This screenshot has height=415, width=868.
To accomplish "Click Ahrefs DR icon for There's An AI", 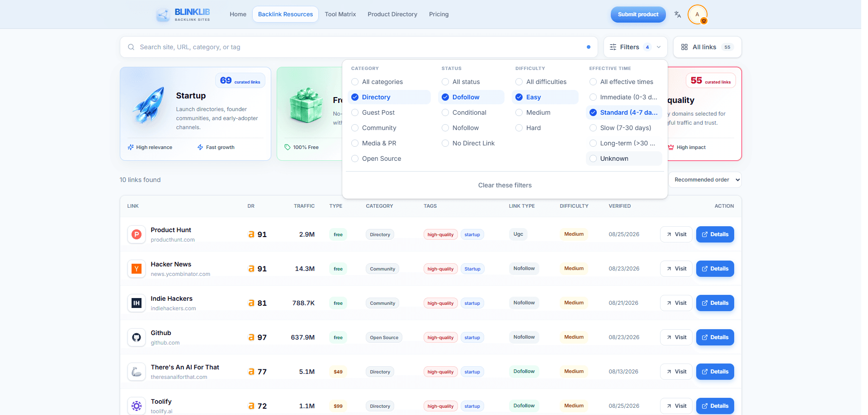I will click(x=251, y=372).
